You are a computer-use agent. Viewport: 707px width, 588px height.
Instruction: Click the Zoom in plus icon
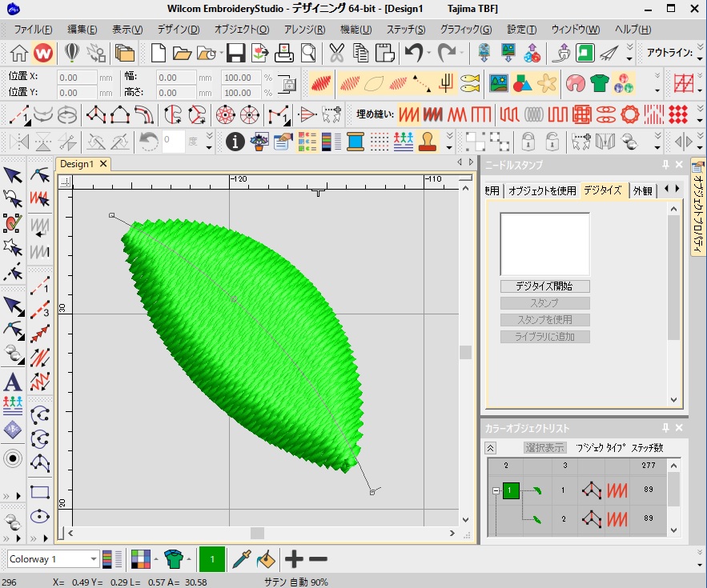[295, 559]
